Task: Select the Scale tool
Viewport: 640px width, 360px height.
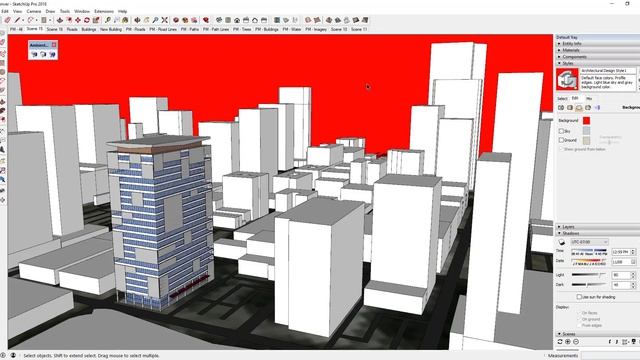Action: tap(96, 20)
